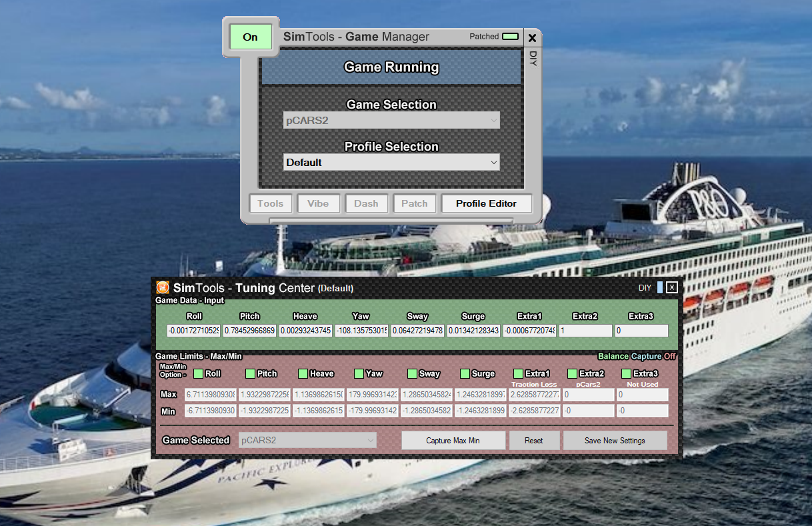
Task: Click the "Capture Off" status text
Action: (654, 357)
